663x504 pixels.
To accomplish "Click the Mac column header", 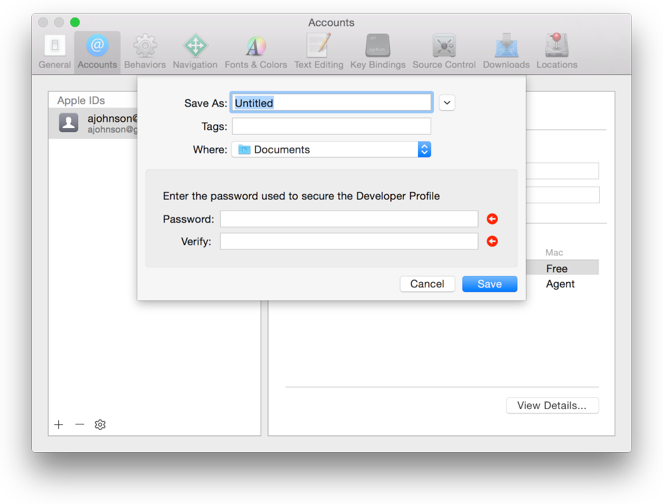I will [554, 252].
